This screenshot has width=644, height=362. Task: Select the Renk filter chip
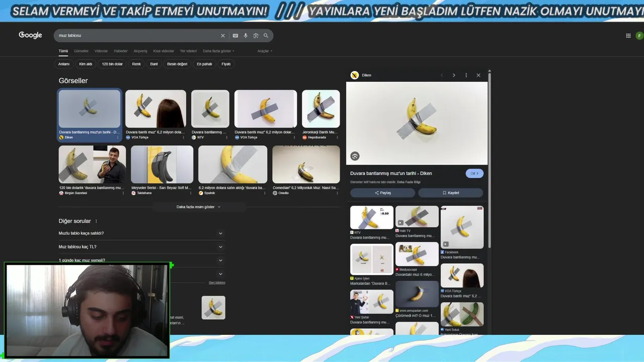(136, 64)
